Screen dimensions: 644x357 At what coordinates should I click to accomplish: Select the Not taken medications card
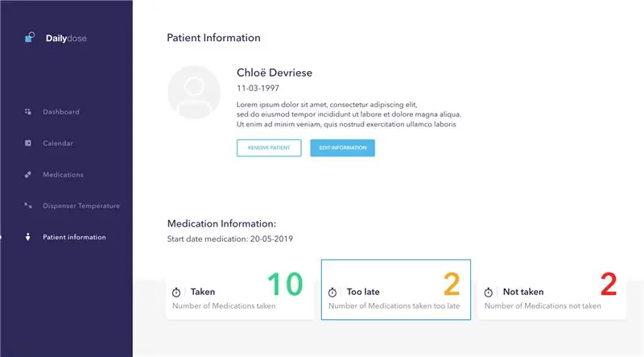click(x=552, y=289)
